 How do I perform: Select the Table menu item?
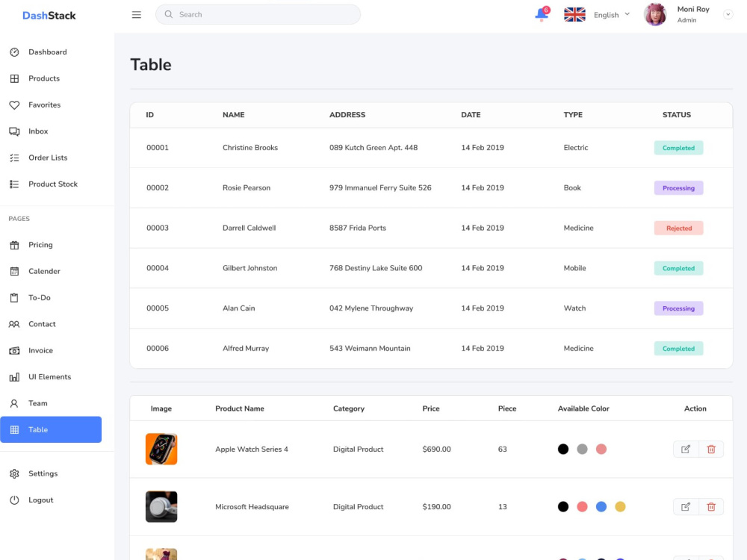51,429
